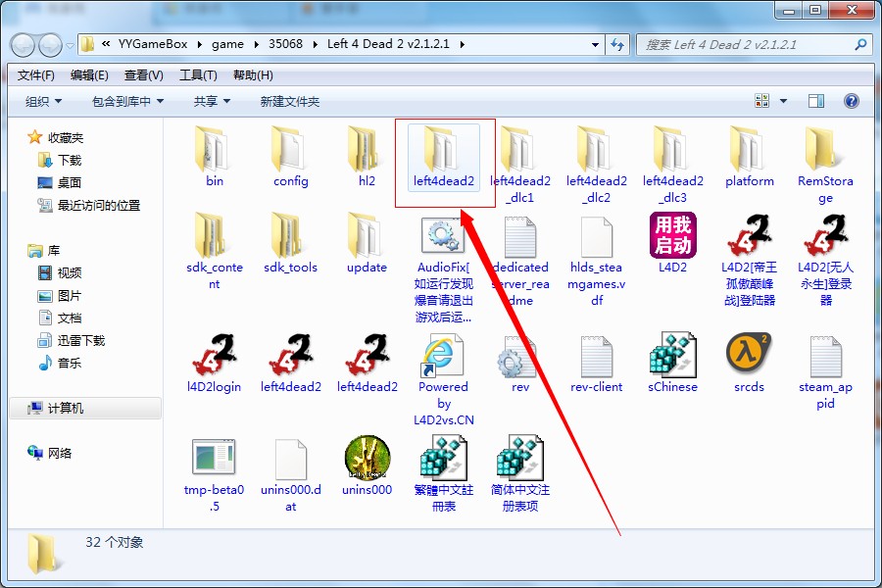882x588 pixels.
Task: Click YYGameBox in the address path
Action: click(153, 44)
